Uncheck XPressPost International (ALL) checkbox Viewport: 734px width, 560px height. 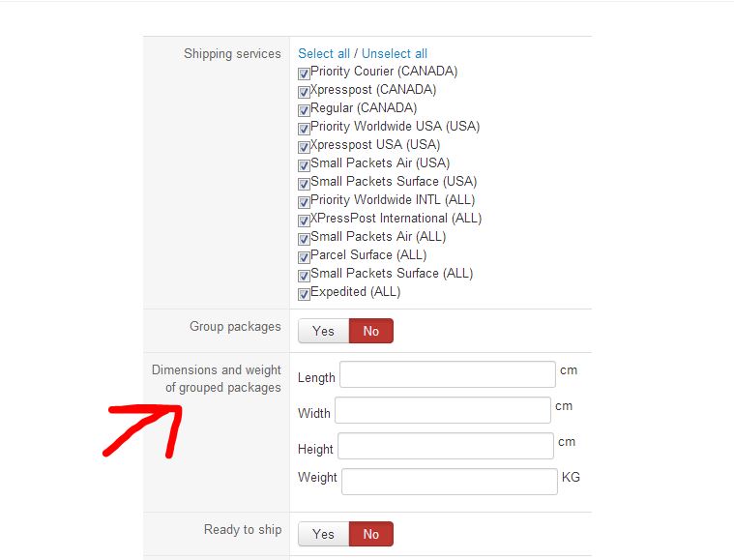304,220
